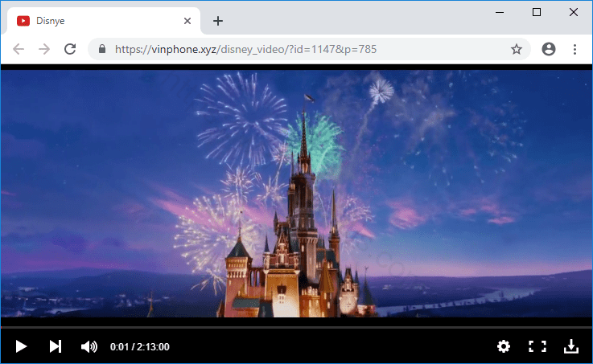
Task: Select the Disnye browser tab
Action: [x=97, y=21]
